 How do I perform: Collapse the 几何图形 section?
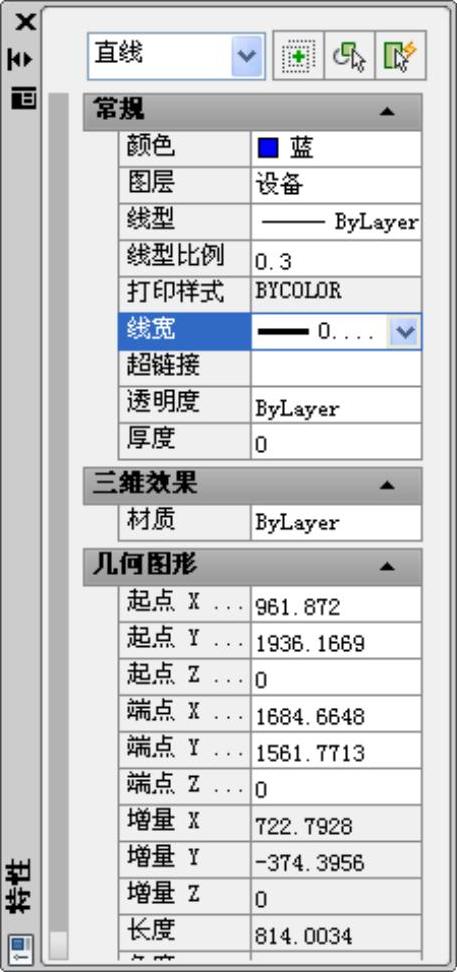(387, 566)
